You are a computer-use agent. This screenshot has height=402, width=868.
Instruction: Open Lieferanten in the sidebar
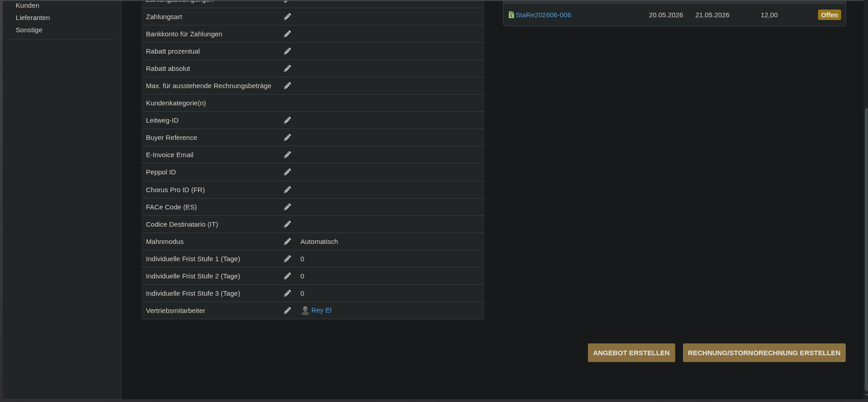pyautogui.click(x=33, y=18)
